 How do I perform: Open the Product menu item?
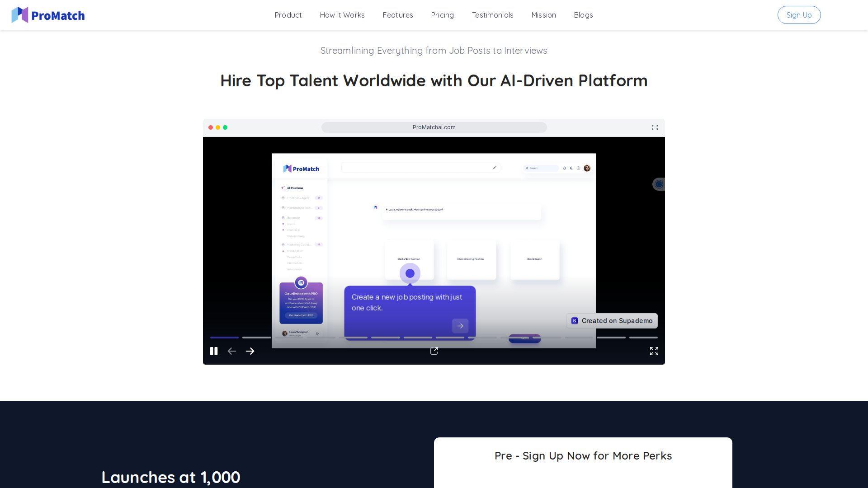288,15
